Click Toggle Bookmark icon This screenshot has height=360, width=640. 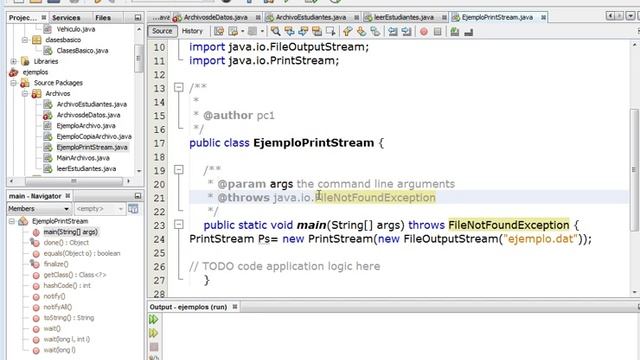point(375,31)
